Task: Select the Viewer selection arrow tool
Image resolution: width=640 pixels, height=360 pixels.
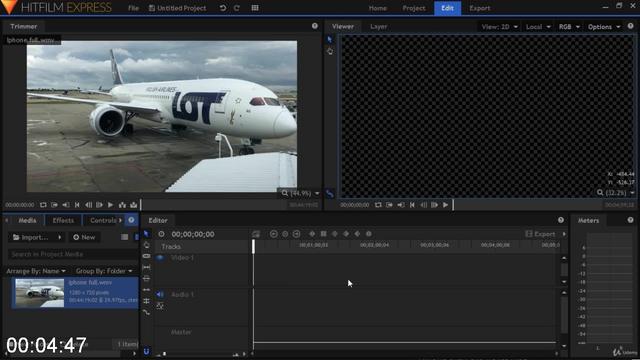Action: [x=330, y=40]
